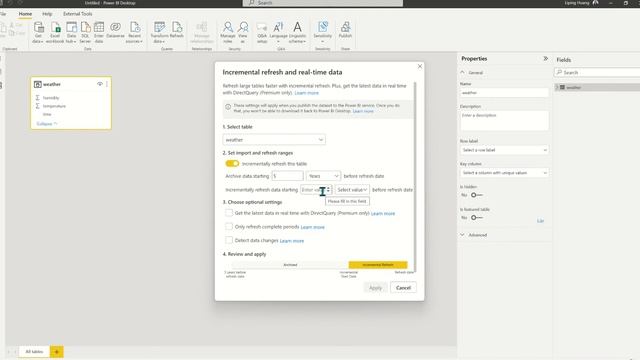Connect to SQL Server
The image size is (640, 360).
85,32
